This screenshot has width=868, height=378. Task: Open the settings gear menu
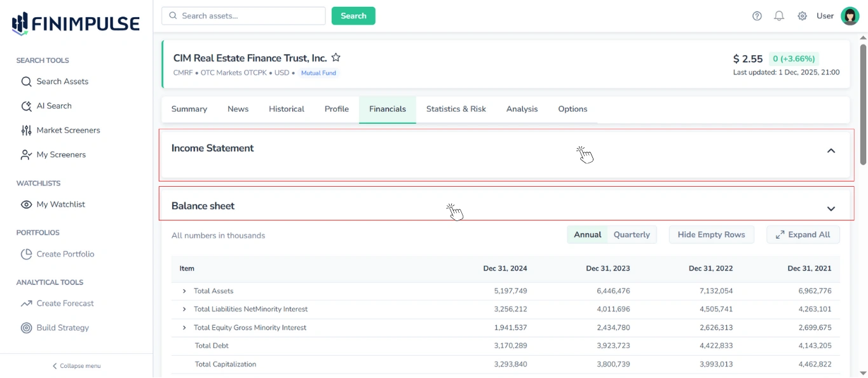(x=802, y=16)
